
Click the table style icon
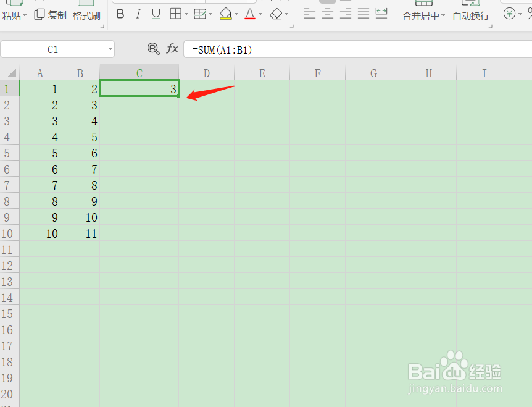point(200,14)
